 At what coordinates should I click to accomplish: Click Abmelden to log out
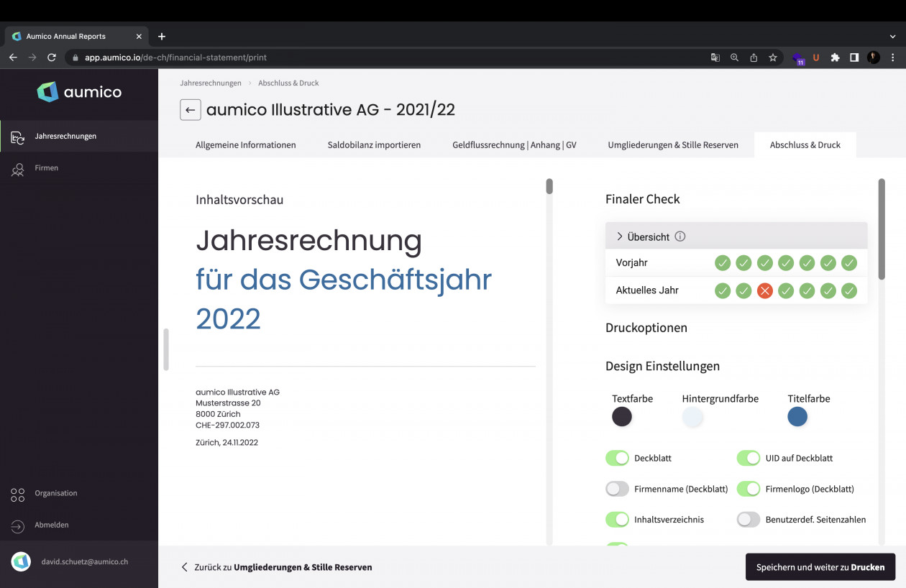click(51, 525)
